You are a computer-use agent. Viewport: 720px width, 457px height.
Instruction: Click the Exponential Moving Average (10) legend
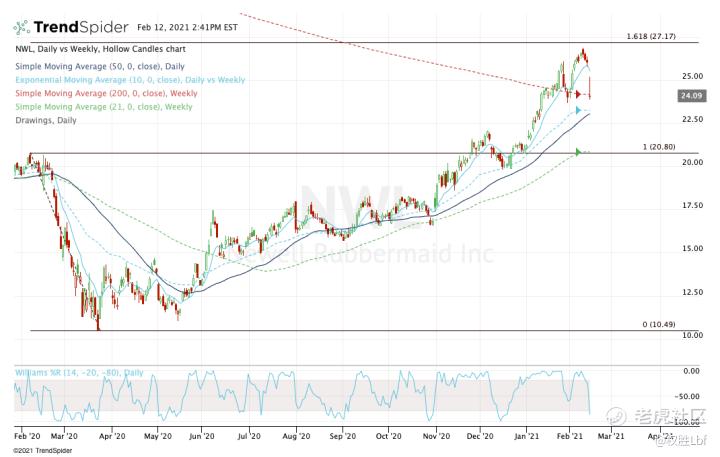point(130,79)
